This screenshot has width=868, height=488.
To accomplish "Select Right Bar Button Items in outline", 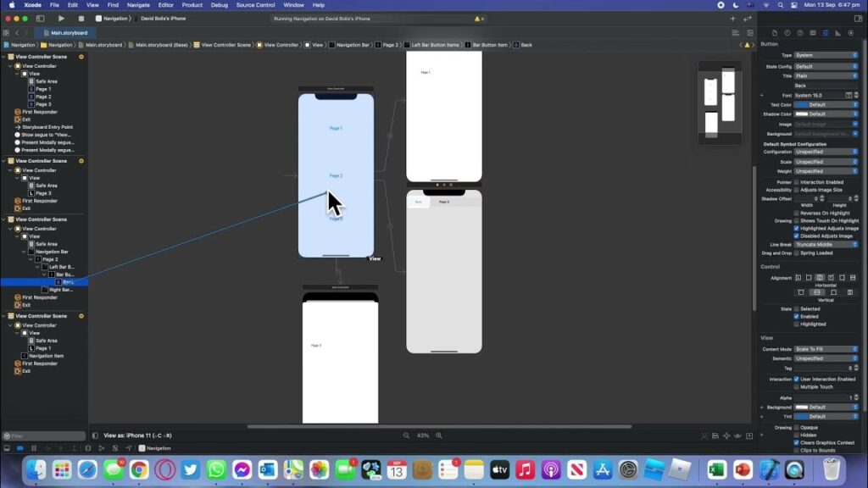I will pos(61,290).
